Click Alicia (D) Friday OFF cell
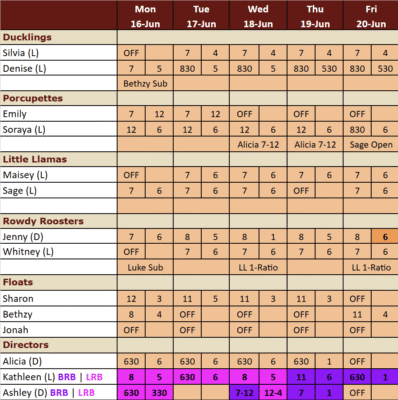Screen dimensions: 398x400 pos(357,361)
